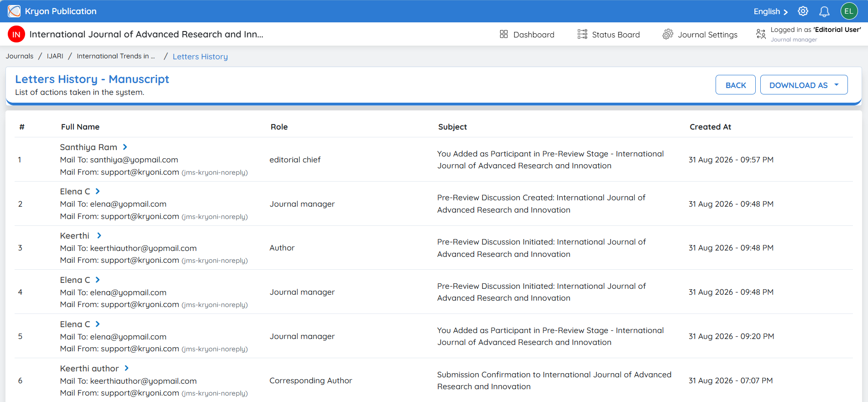Click the Journal Settings gear icon
Screen dimensions: 868x402
pyautogui.click(x=668, y=34)
